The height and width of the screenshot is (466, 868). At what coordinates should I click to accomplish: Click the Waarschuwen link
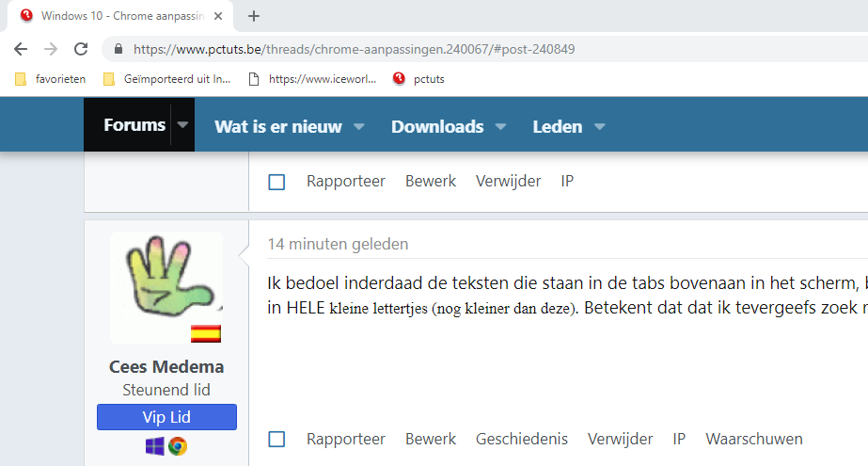click(753, 439)
